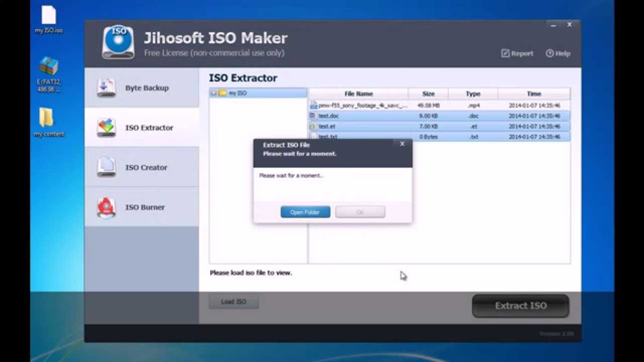
Task: Open the ISO Creator sidebar icon
Action: point(106,167)
